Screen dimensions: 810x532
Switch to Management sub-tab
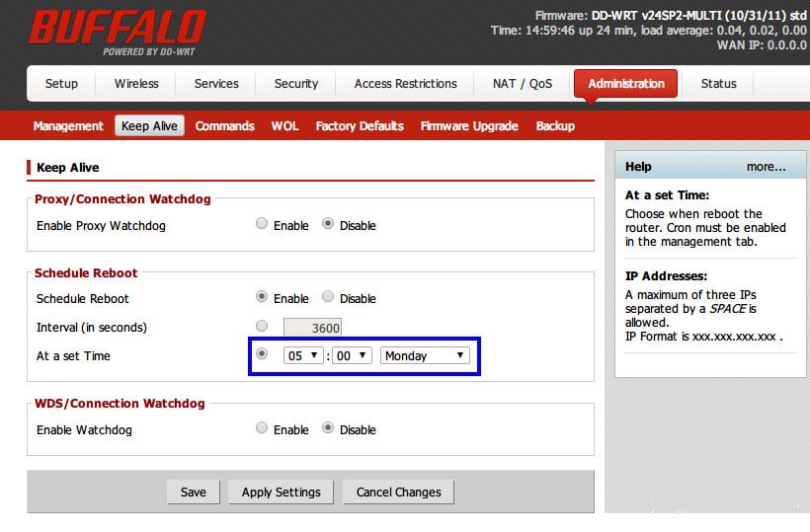coord(68,126)
